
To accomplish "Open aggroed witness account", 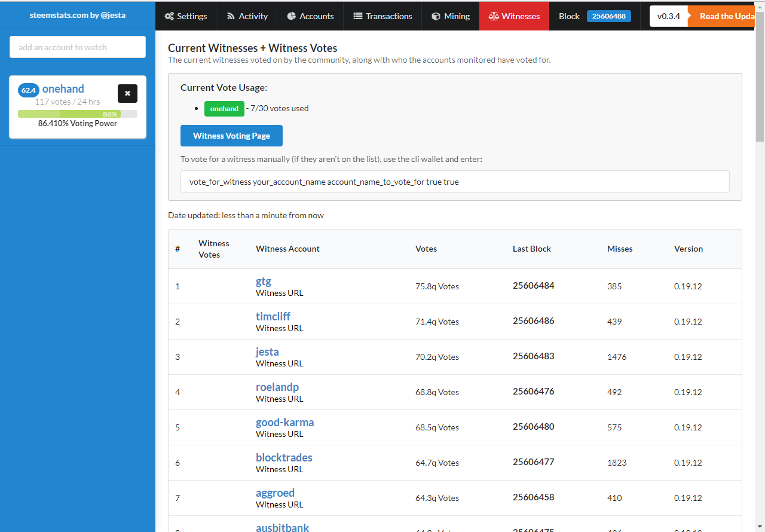I will pos(275,493).
